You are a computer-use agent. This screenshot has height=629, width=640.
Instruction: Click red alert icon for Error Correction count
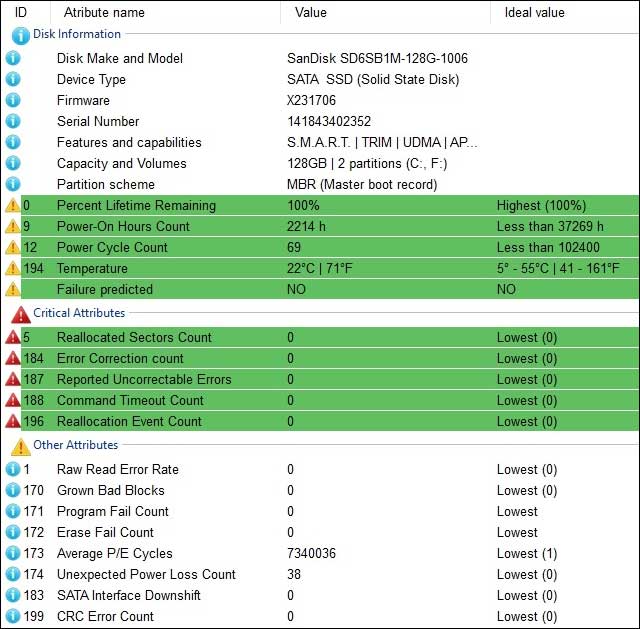(x=13, y=358)
